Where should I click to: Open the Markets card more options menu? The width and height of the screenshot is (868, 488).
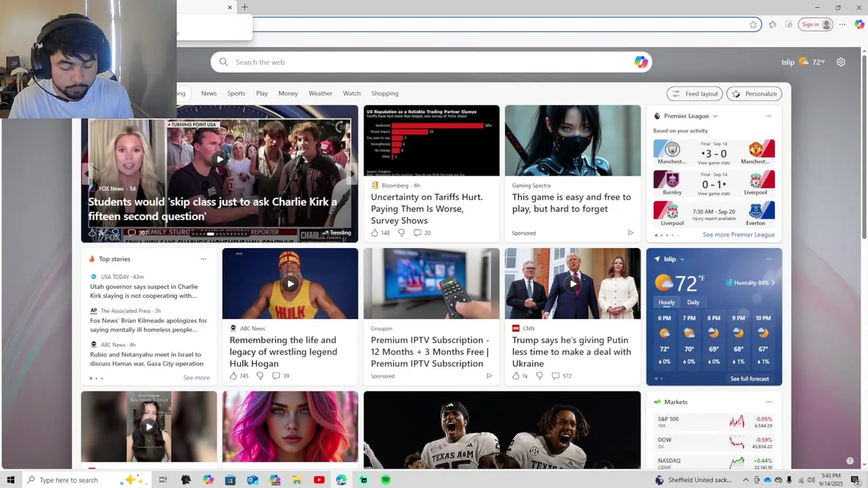click(768, 402)
